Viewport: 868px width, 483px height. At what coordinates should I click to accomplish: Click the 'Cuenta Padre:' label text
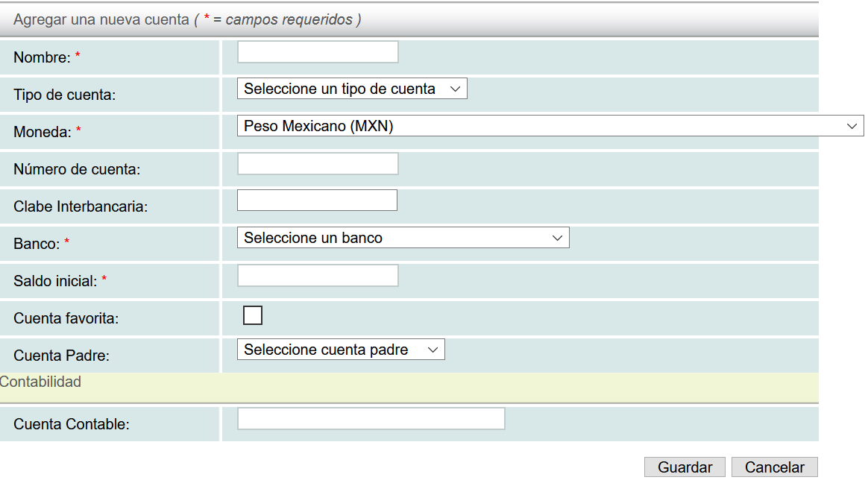coord(61,356)
